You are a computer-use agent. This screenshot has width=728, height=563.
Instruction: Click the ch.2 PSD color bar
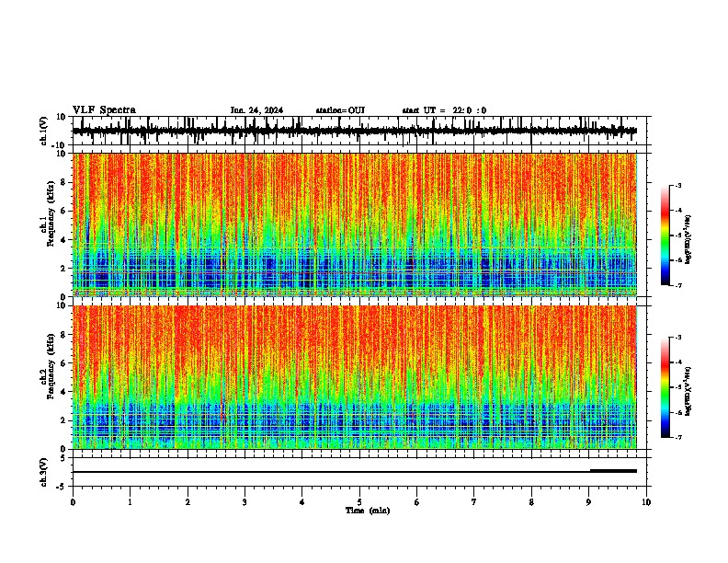coord(665,387)
